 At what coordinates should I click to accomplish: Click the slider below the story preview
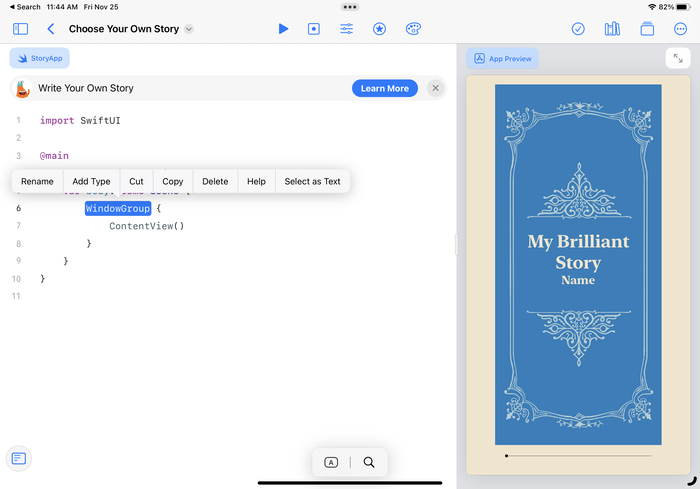tap(578, 456)
